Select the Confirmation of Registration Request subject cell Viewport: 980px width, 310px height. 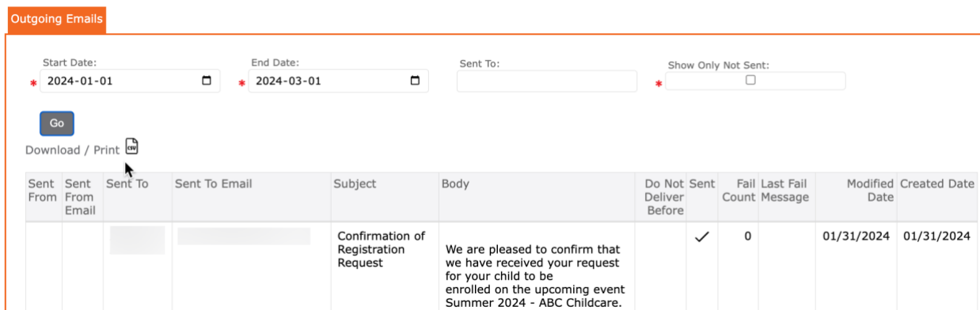(x=381, y=249)
